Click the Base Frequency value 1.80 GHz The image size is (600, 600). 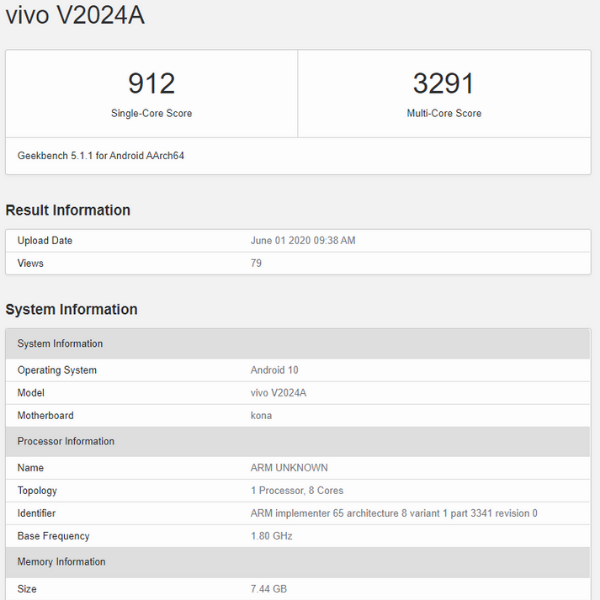coord(270,536)
